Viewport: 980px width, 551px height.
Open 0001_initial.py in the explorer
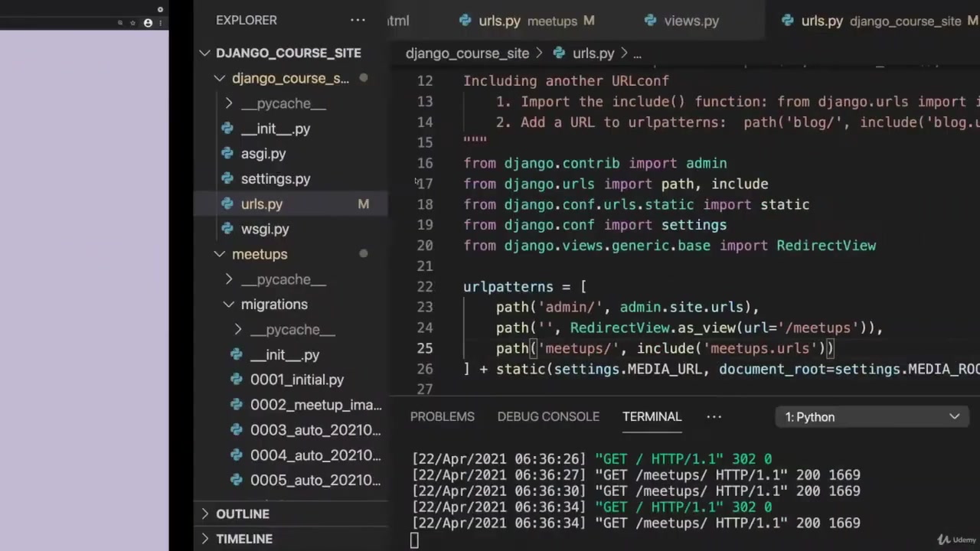tap(296, 380)
